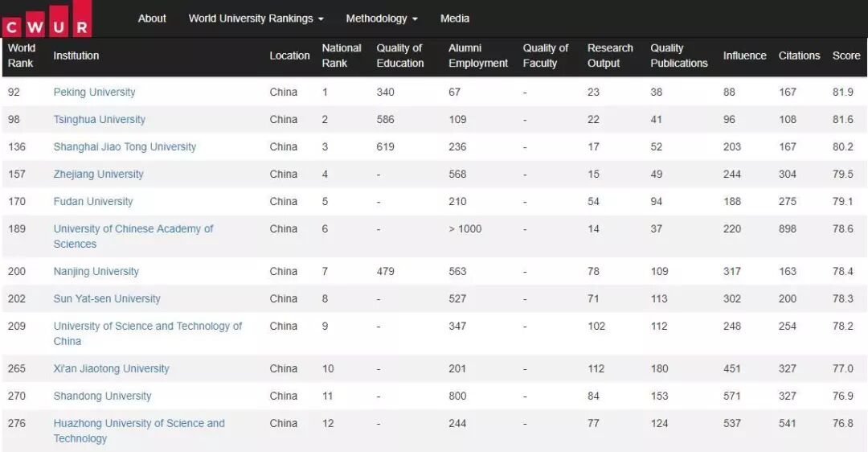The image size is (868, 452).
Task: Select Fudan's score 79.1
Action: [842, 201]
